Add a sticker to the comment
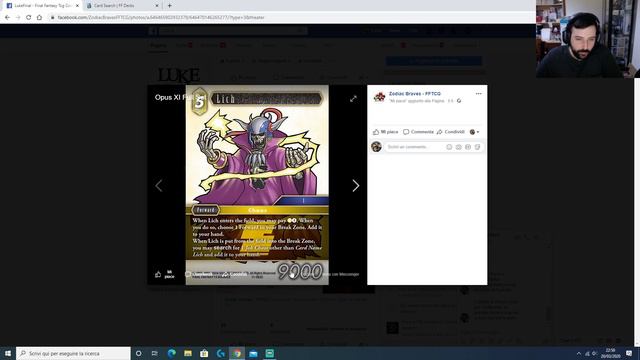This screenshot has width=640, height=360. click(477, 147)
